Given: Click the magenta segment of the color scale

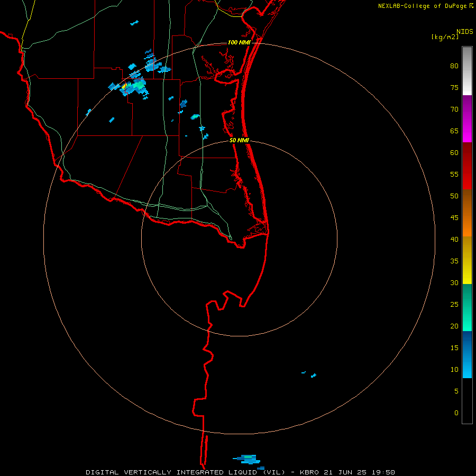Looking at the screenshot, I should [467, 119].
